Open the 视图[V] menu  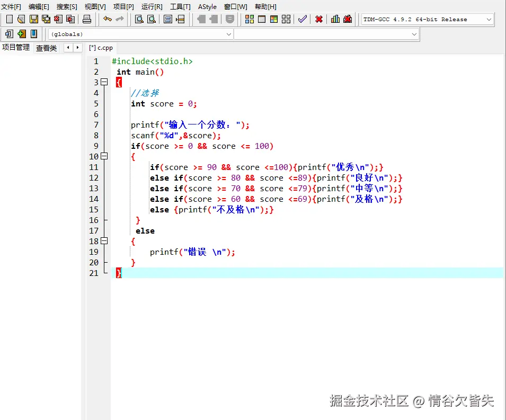click(95, 7)
